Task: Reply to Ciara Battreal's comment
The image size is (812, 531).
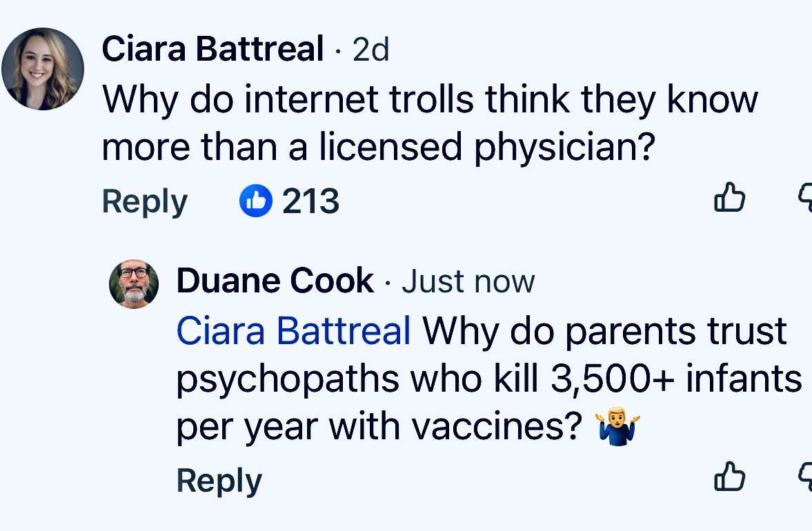Action: pyautogui.click(x=144, y=201)
